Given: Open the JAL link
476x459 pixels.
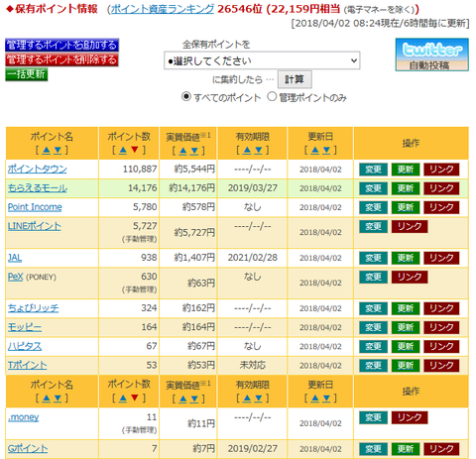Looking at the screenshot, I should coord(15,258).
